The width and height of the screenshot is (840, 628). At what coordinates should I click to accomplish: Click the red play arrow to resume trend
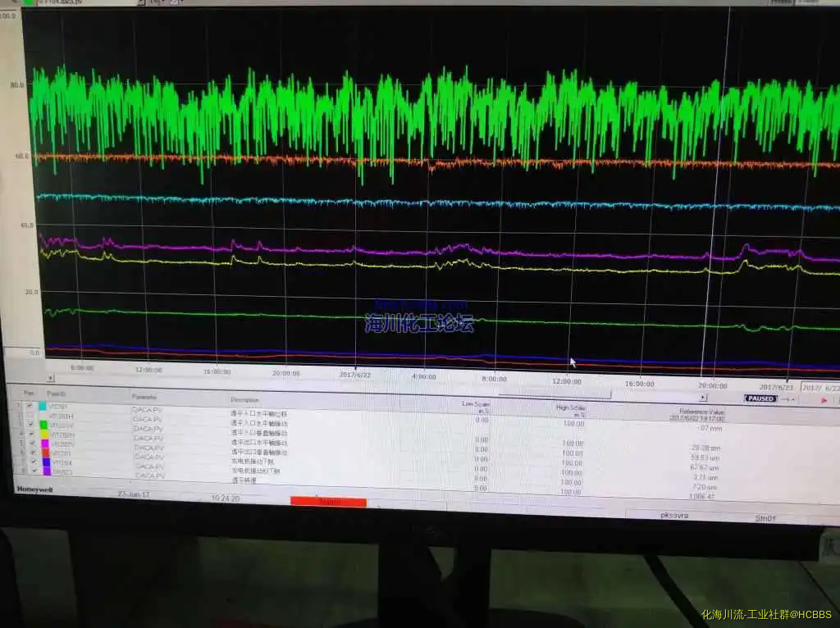point(824,400)
